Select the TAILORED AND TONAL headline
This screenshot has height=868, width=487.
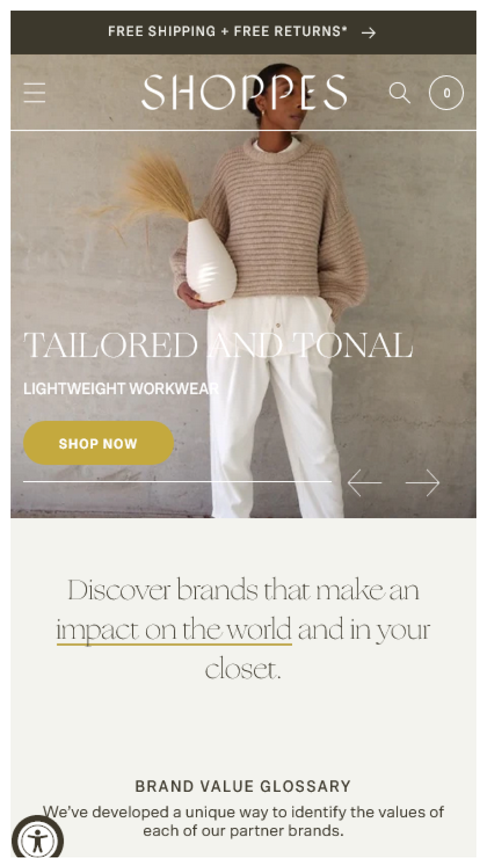(218, 345)
